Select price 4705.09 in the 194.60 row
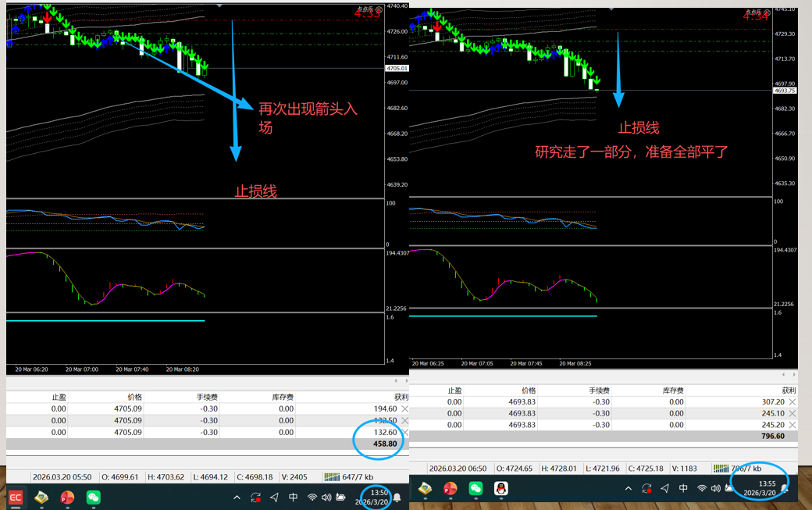The image size is (812, 510). (x=128, y=408)
